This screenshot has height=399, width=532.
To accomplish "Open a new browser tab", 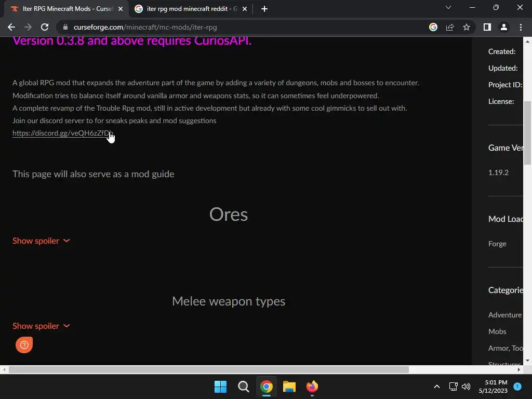I will point(264,9).
